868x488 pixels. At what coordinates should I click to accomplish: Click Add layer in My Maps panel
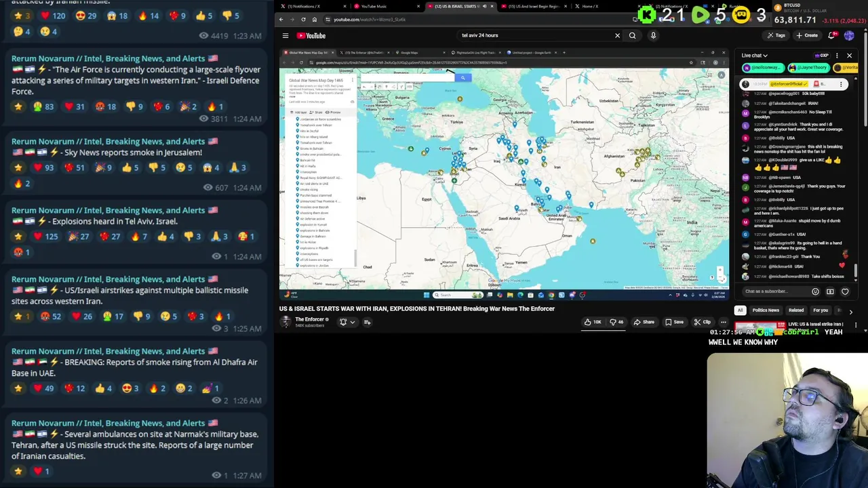pyautogui.click(x=299, y=113)
